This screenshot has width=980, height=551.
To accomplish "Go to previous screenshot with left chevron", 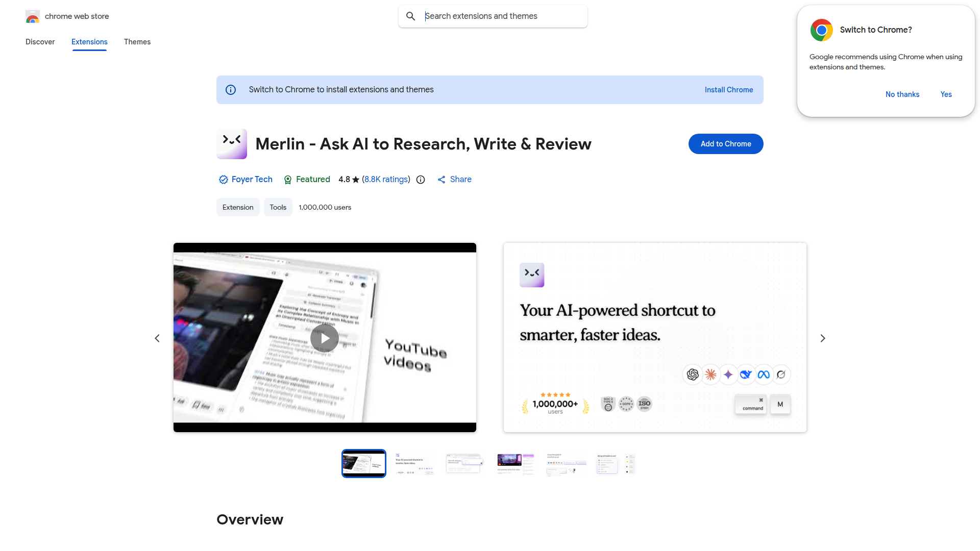I will 157,338.
